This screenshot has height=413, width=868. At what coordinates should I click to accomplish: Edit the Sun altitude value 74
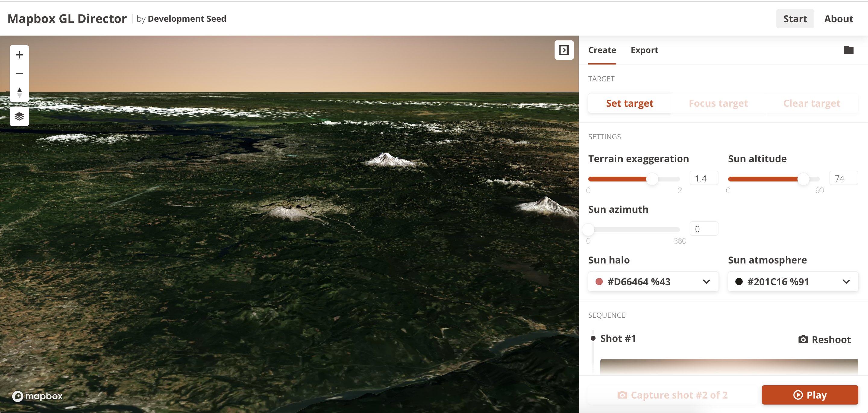click(x=843, y=178)
